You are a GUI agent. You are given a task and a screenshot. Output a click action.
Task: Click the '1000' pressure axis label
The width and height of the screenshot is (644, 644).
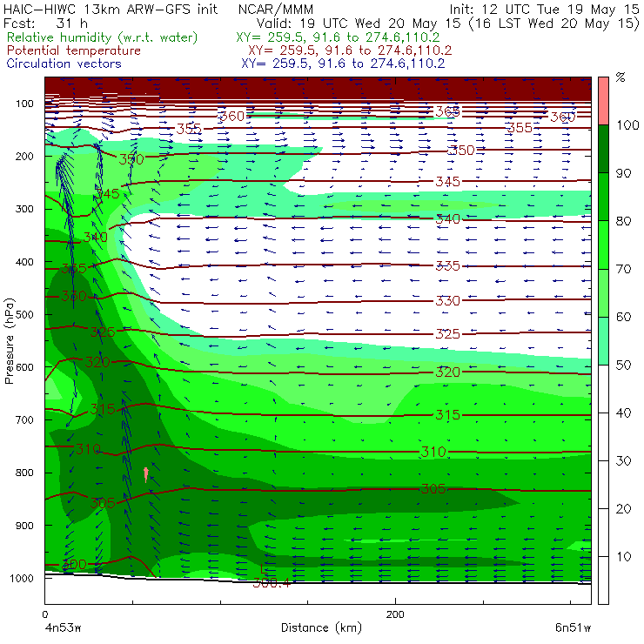pyautogui.click(x=22, y=578)
